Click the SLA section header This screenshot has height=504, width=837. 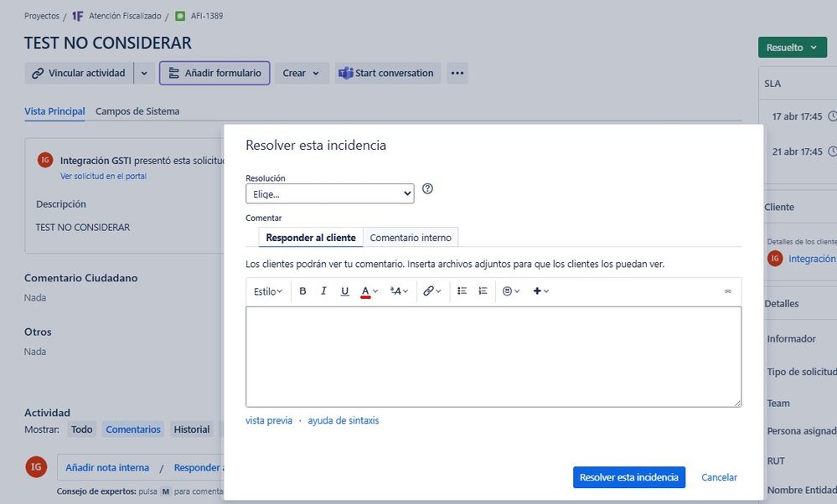pyautogui.click(x=772, y=84)
